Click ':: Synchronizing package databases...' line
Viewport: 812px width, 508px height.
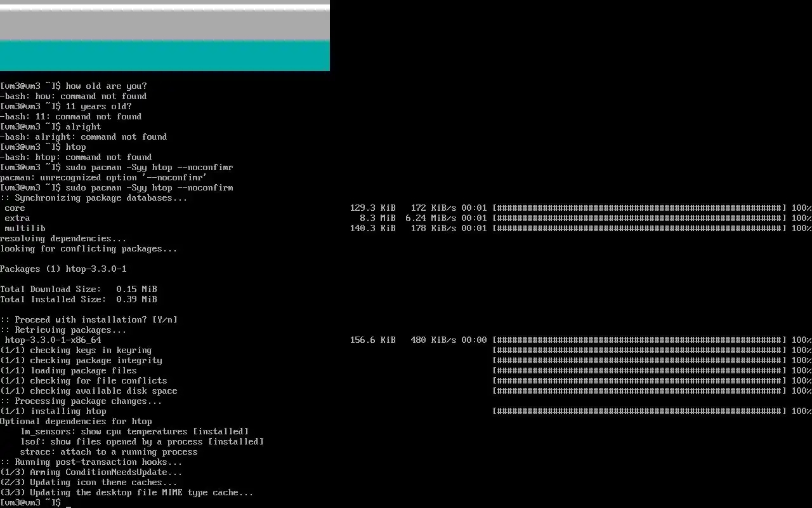[x=94, y=198]
